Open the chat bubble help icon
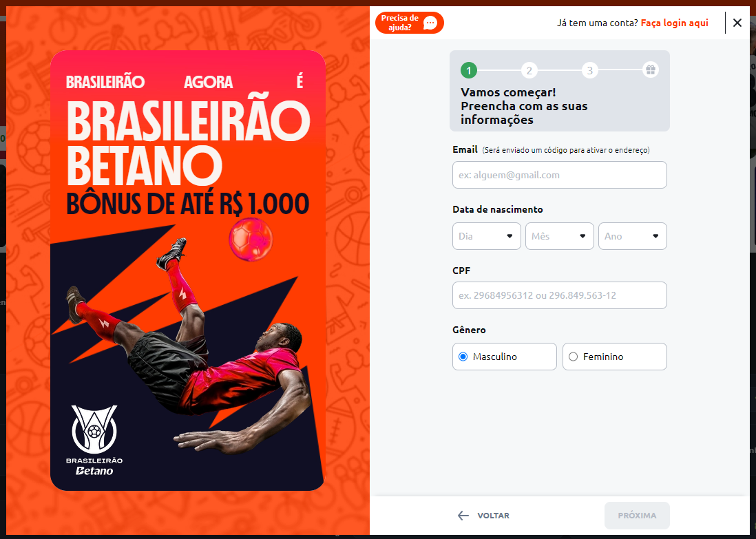This screenshot has width=756, height=539. click(430, 23)
